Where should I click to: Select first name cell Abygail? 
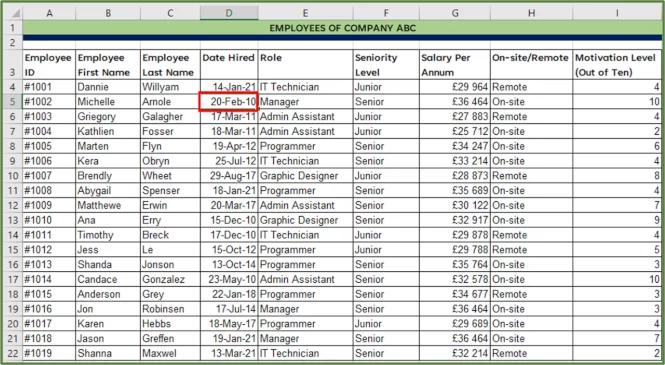[108, 190]
